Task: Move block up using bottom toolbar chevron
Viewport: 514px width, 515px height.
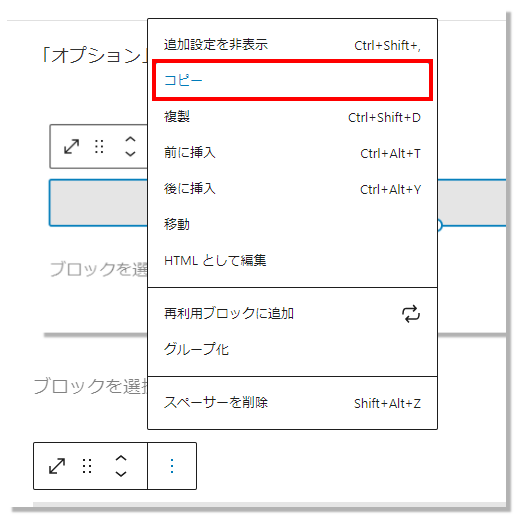Action: pos(121,458)
